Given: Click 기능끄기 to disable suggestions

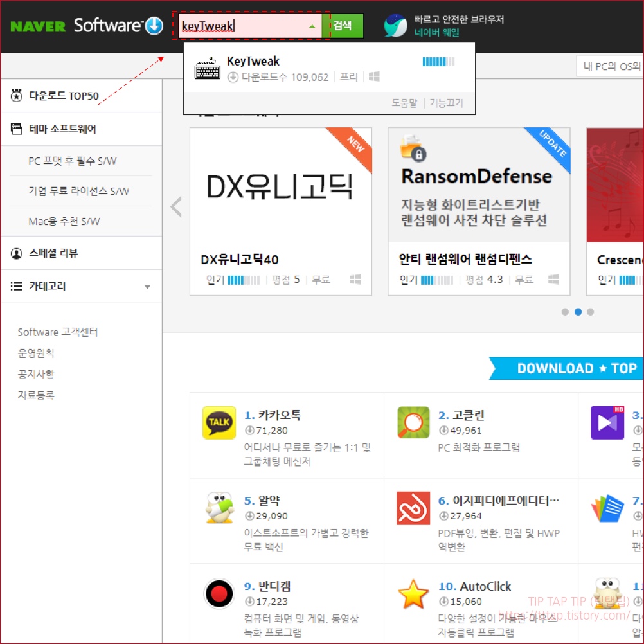Looking at the screenshot, I should (446, 103).
